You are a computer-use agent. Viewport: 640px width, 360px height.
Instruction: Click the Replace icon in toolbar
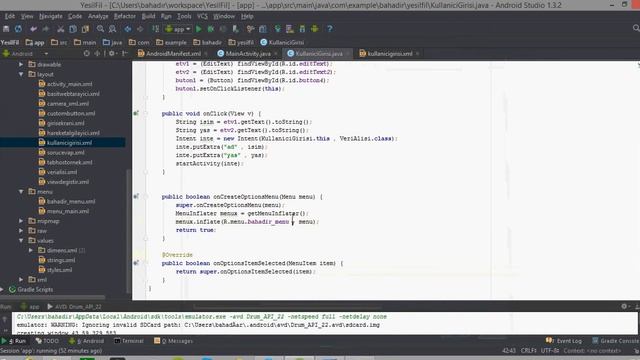[x=113, y=29]
